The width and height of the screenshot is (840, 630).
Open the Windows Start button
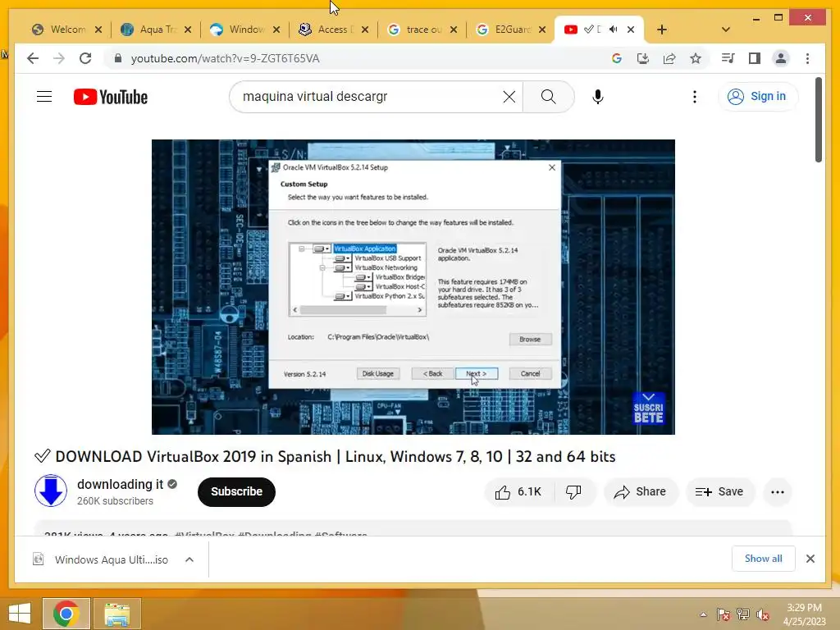point(20,614)
